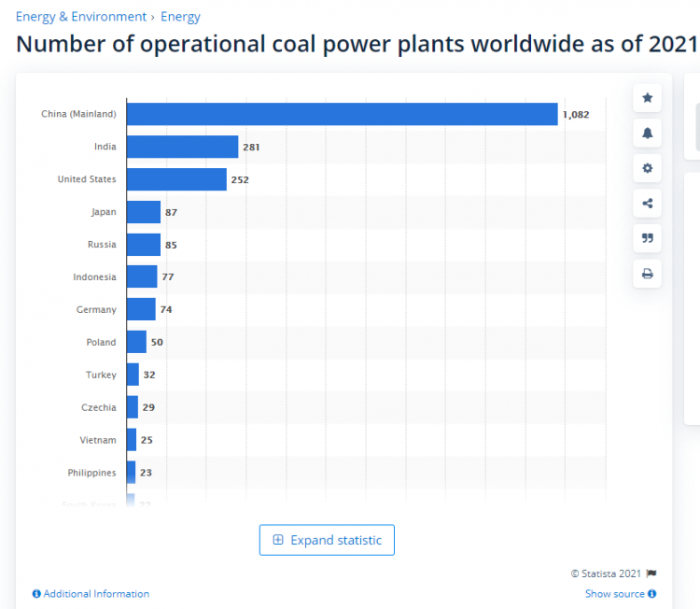The image size is (700, 609).
Task: Click the Indonesia bar showing 77
Action: (x=142, y=276)
